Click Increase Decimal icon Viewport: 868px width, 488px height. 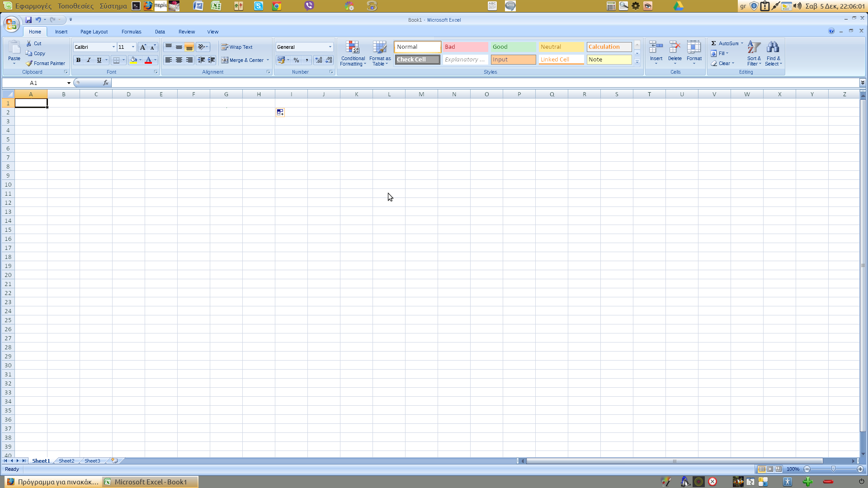[319, 60]
